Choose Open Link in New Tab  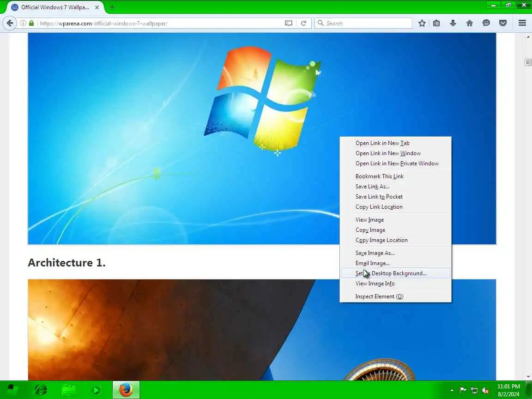pyautogui.click(x=396, y=143)
